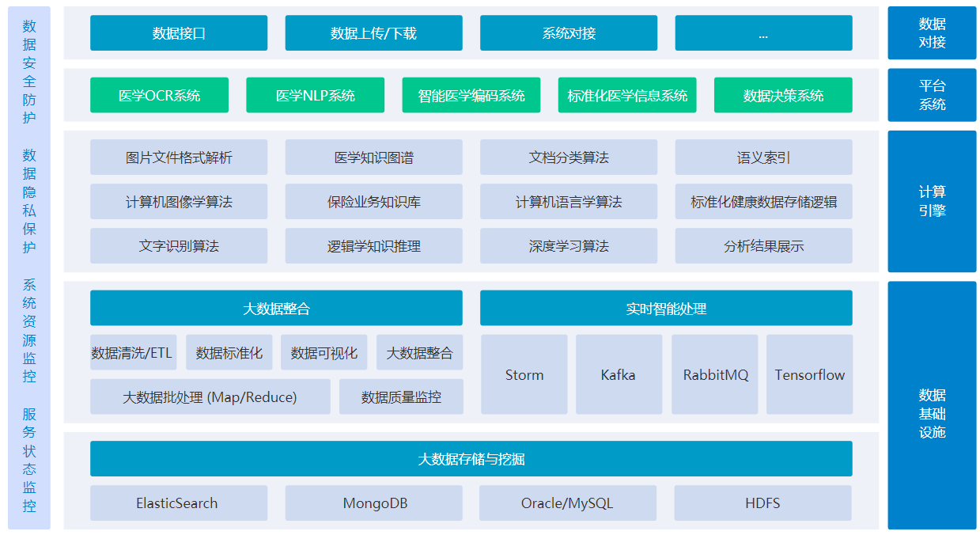The width and height of the screenshot is (980, 535).
Task: Click the 计算机语言学算法 box
Action: 569,202
